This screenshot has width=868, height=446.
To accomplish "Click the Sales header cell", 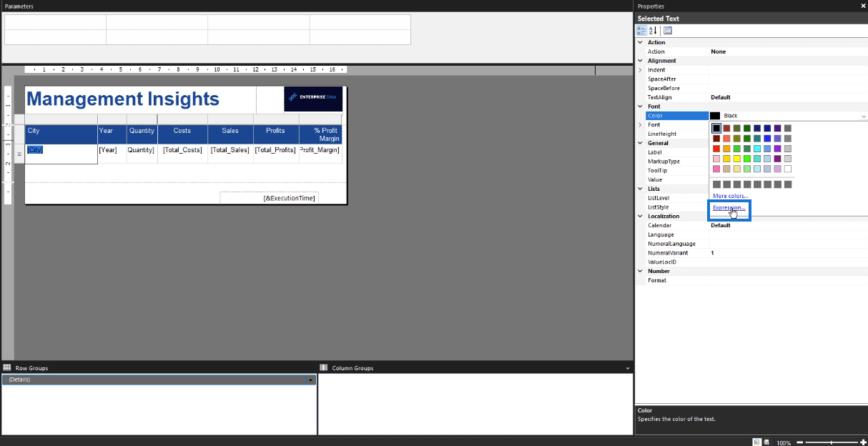I will (x=230, y=134).
